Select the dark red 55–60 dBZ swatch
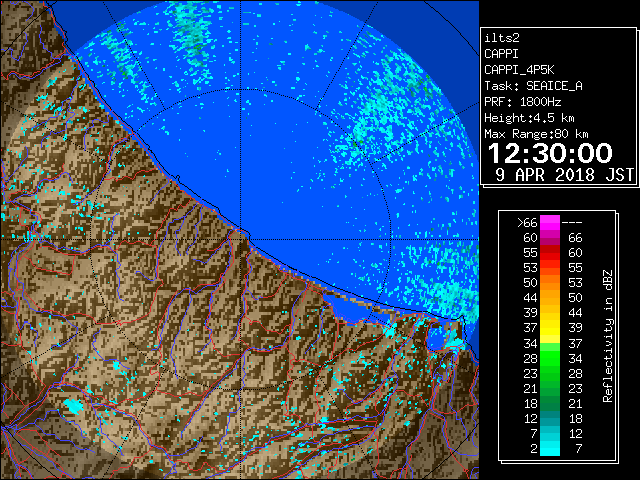 550,253
